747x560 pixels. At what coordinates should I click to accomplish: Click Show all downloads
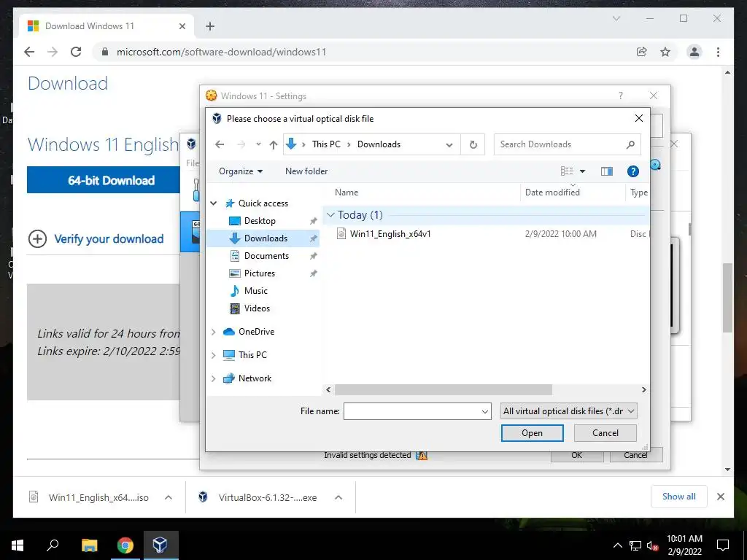[x=679, y=497]
